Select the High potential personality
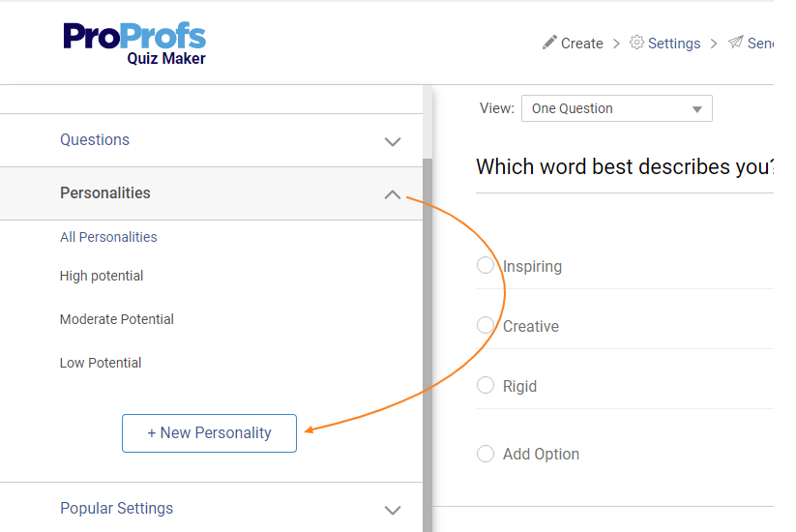 coord(102,276)
